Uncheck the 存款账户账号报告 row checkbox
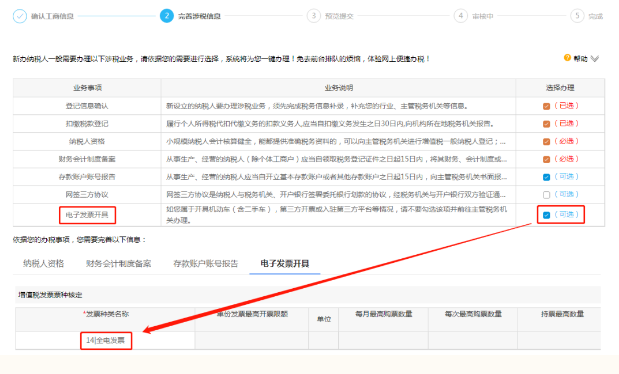Viewport: 619px width, 374px height. pos(546,177)
